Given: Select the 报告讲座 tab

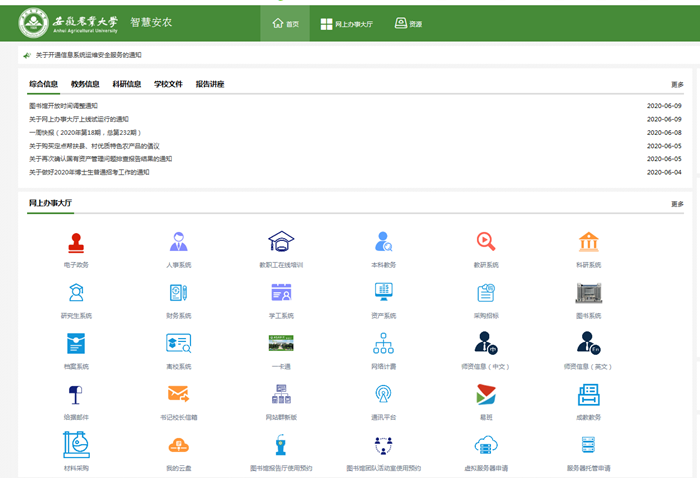Looking at the screenshot, I should click(x=209, y=84).
